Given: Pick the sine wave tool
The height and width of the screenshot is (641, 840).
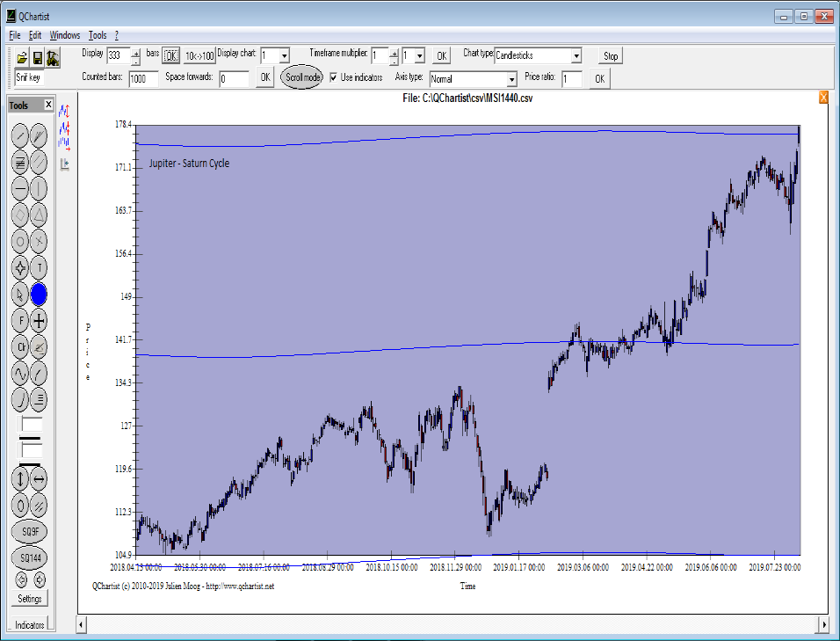Looking at the screenshot, I should 21,374.
